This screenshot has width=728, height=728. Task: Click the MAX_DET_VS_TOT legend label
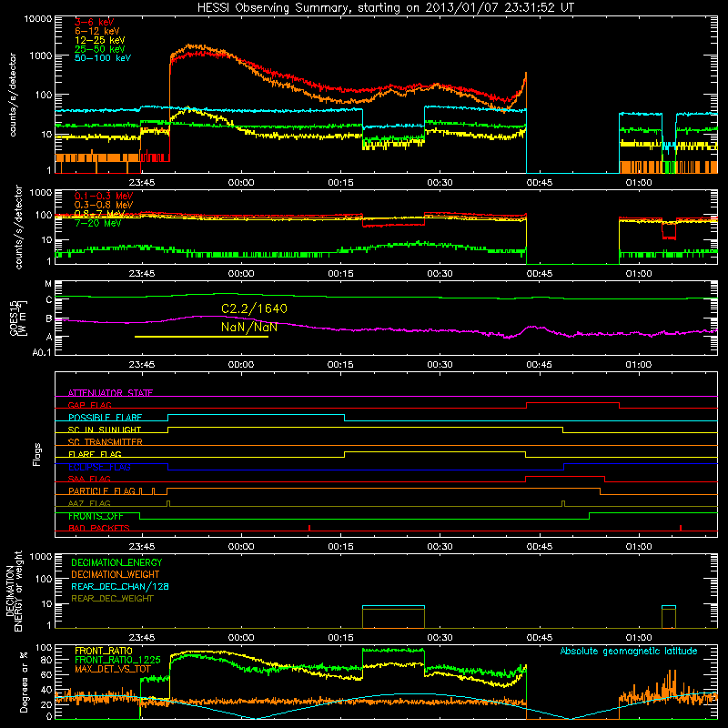click(113, 669)
